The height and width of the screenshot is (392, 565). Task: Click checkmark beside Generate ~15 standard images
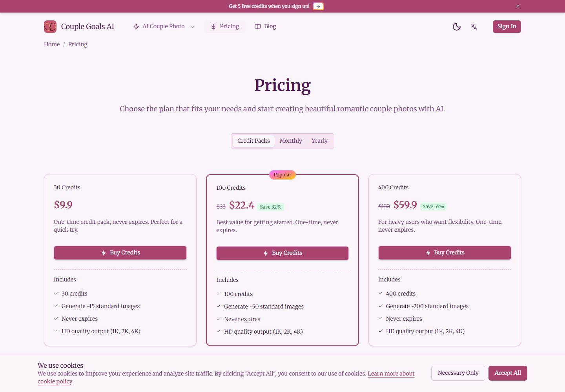(x=56, y=306)
